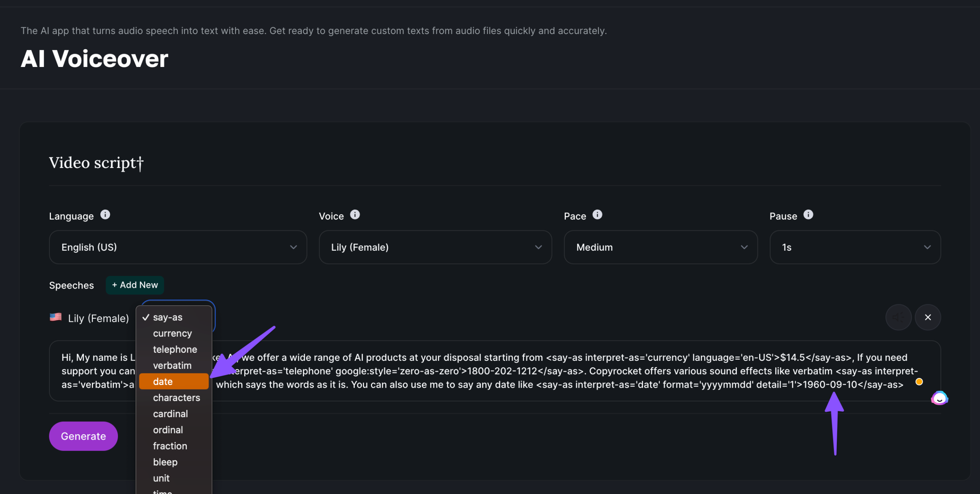Pick the telephone say-as option

pyautogui.click(x=175, y=349)
